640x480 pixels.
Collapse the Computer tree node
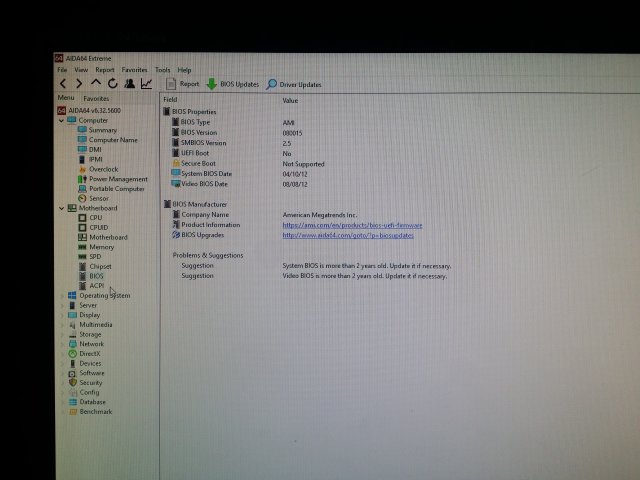point(62,120)
